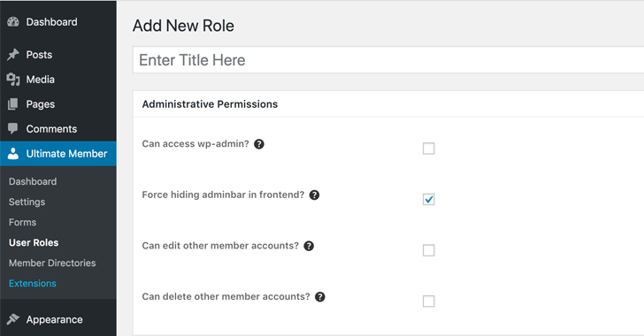Image resolution: width=644 pixels, height=336 pixels.
Task: Click help icon for edit member accounts
Action: (309, 246)
